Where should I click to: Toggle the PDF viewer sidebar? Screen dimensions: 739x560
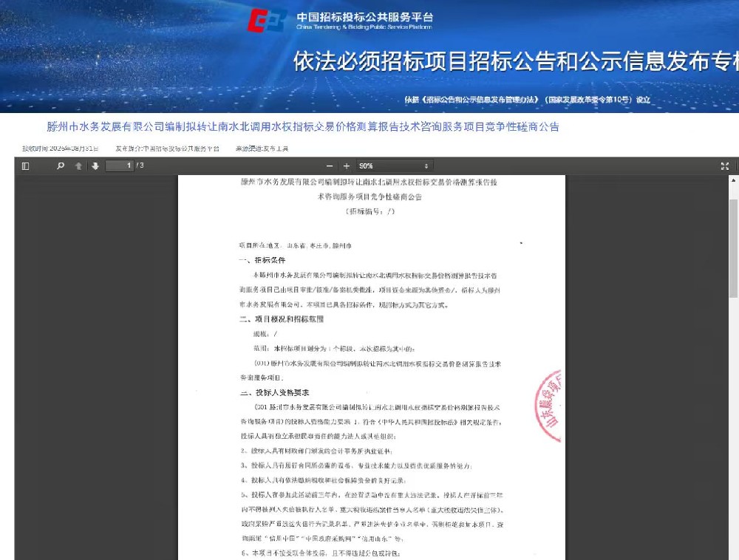pyautogui.click(x=25, y=165)
